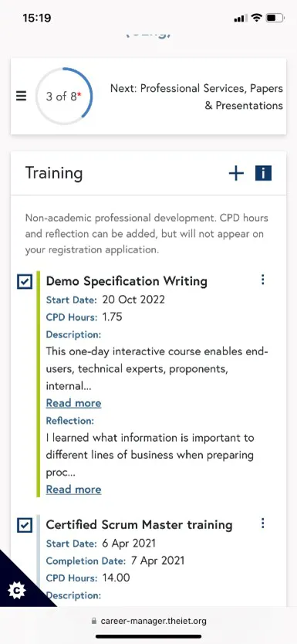
Task: Expand the Reflection with Read more
Action: [73, 489]
